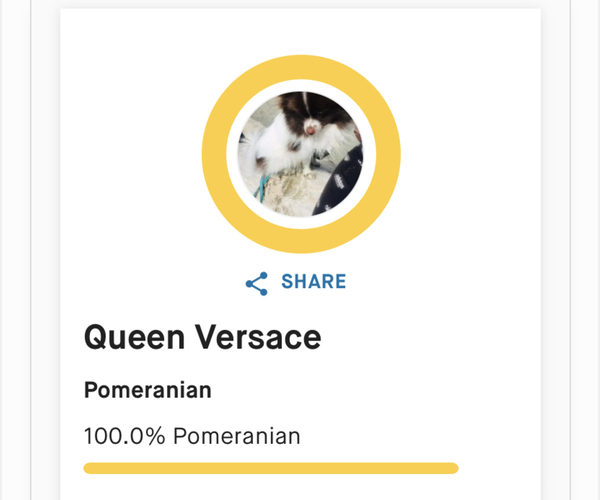This screenshot has height=500, width=600.
Task: Click the word Queen in the heading
Action: coord(134,337)
